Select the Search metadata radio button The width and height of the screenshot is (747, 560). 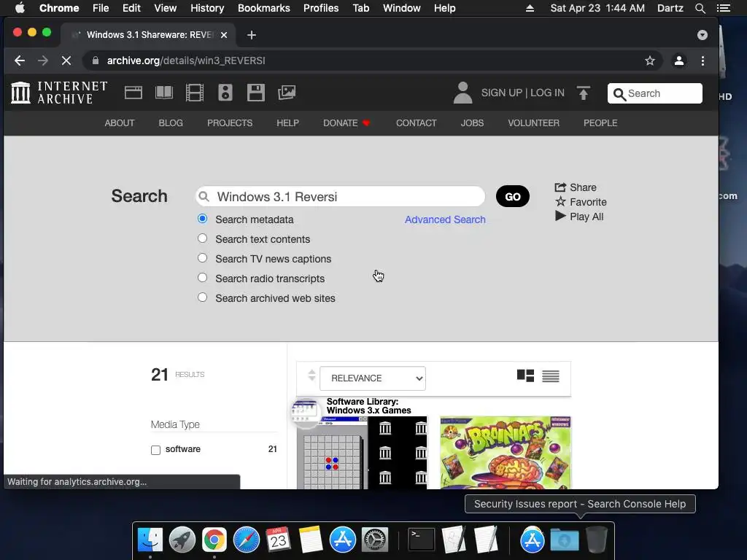click(x=203, y=219)
